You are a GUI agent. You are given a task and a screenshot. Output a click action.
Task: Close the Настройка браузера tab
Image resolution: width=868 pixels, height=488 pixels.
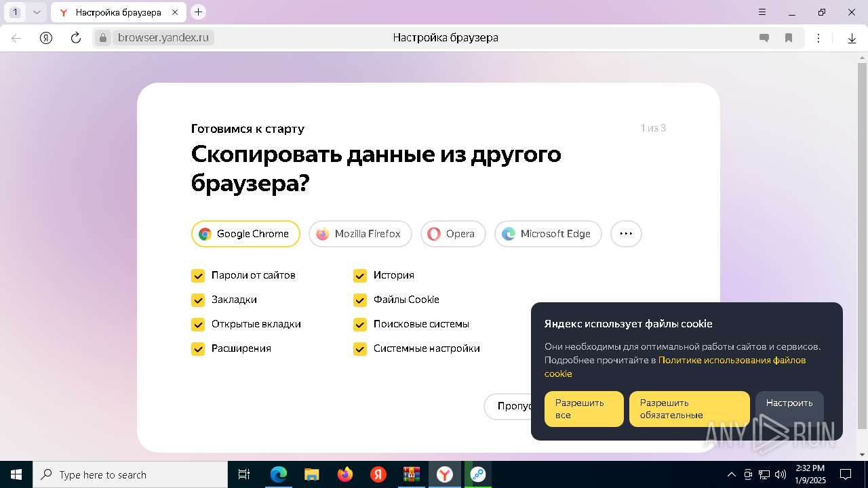175,12
